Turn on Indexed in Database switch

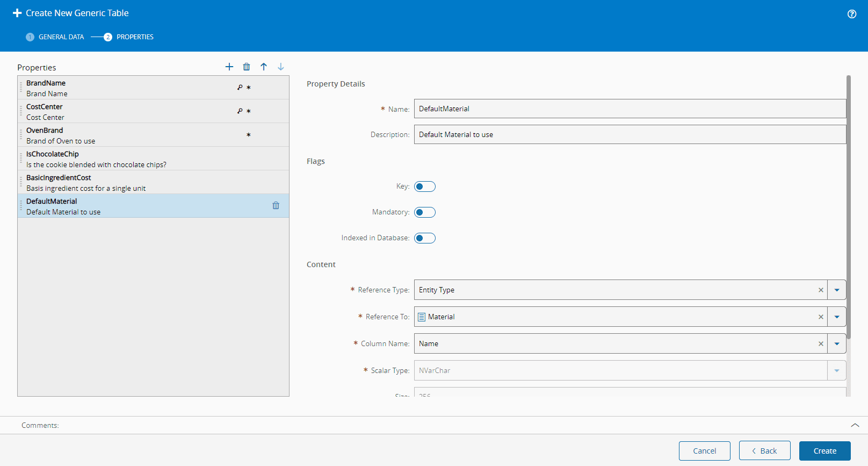[424, 238]
